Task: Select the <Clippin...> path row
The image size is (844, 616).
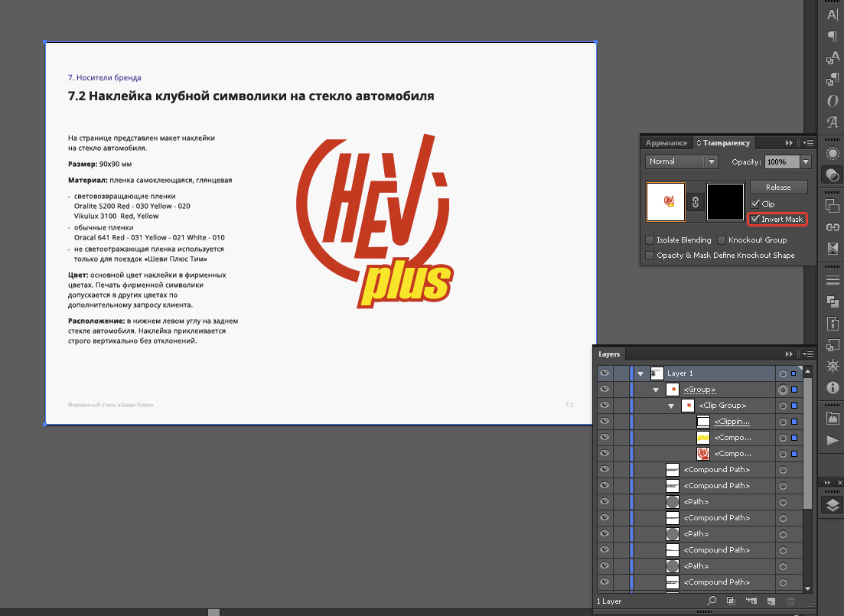Action: pyautogui.click(x=699, y=422)
